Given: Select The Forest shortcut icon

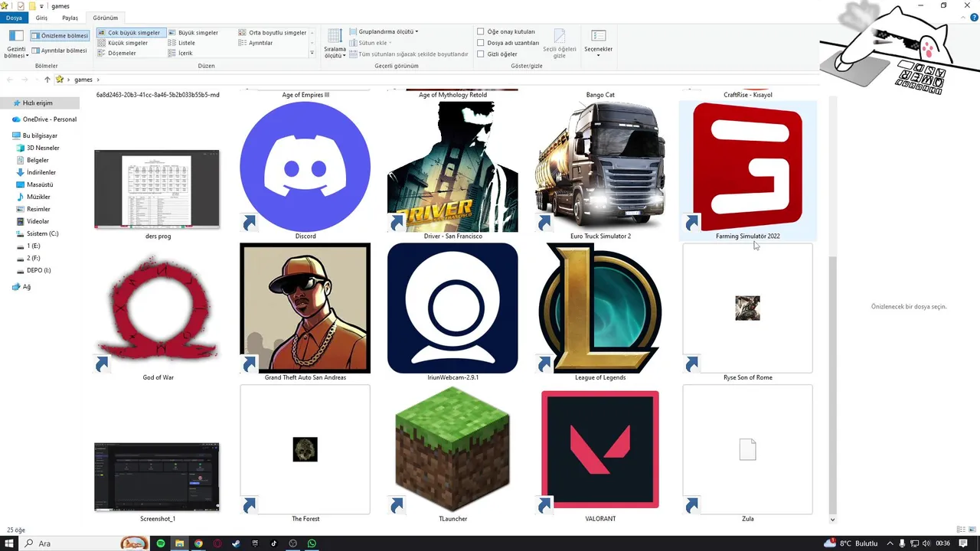Looking at the screenshot, I should [305, 450].
